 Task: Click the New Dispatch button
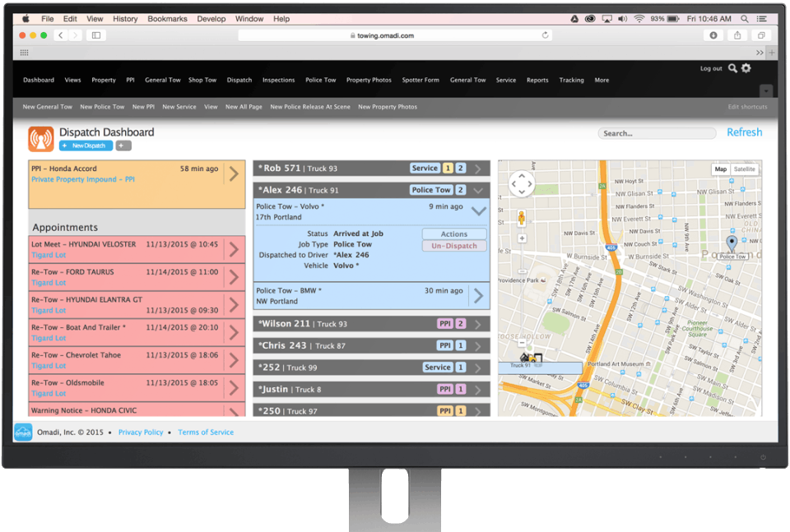tap(86, 146)
